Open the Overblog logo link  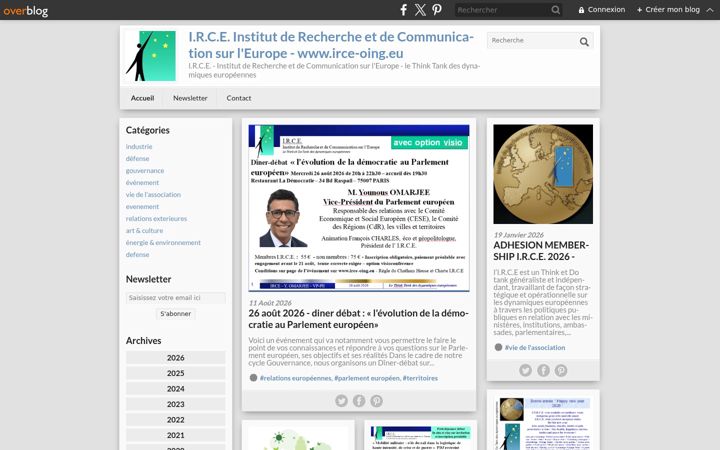(x=25, y=10)
